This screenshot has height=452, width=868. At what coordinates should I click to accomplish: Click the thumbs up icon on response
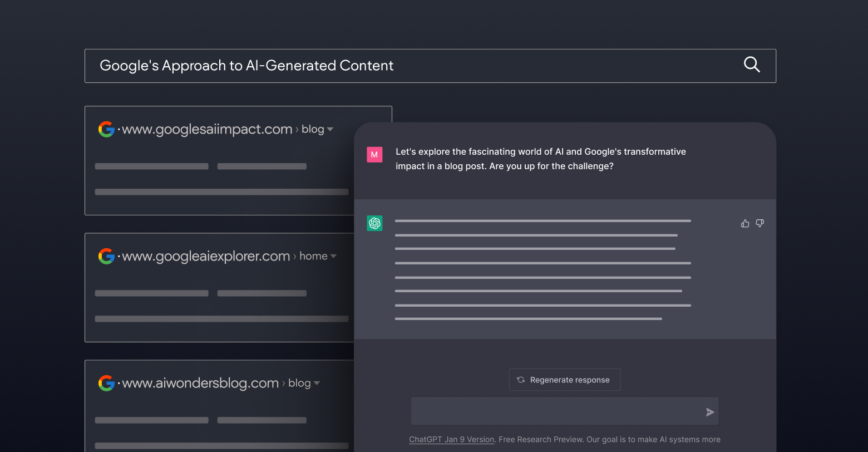coord(745,223)
